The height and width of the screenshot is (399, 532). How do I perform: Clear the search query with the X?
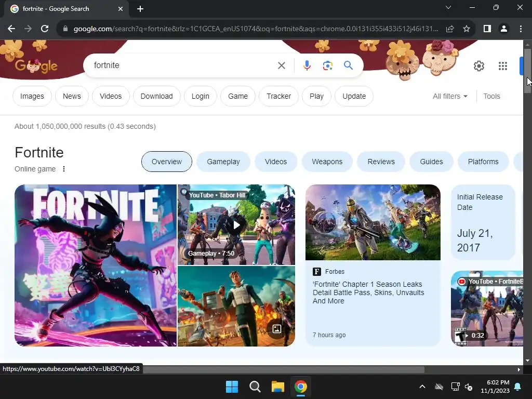click(x=281, y=65)
